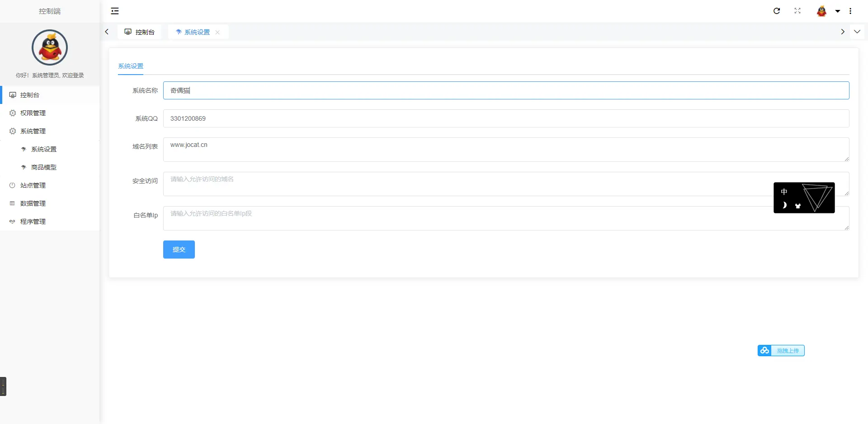Viewport: 868px width, 424px height.
Task: Open the dropdown arrow beside the avatar
Action: [x=838, y=11]
